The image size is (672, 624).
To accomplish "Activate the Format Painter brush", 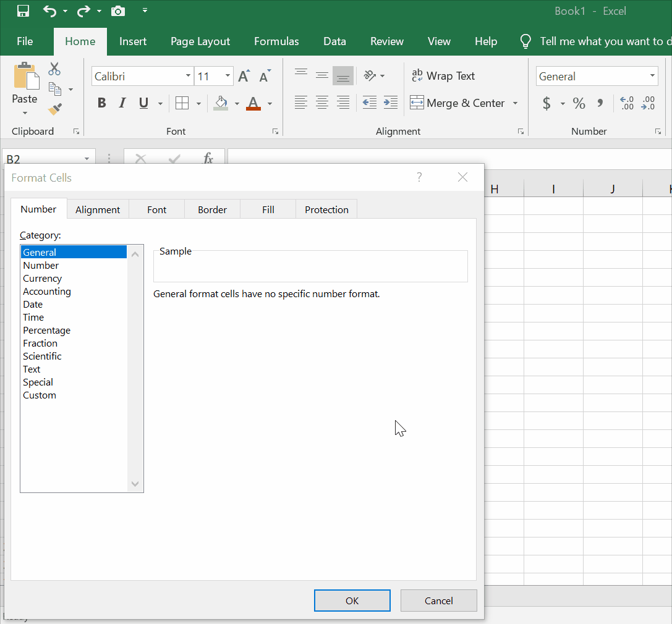I will pyautogui.click(x=55, y=109).
